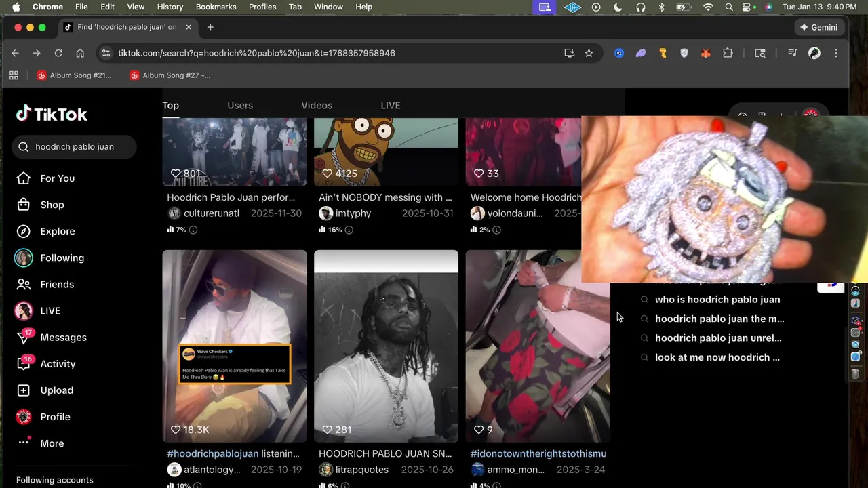Image resolution: width=868 pixels, height=488 pixels.
Task: Select suggestion 'hoodrich pablo juan the m...'
Action: click(x=719, y=319)
